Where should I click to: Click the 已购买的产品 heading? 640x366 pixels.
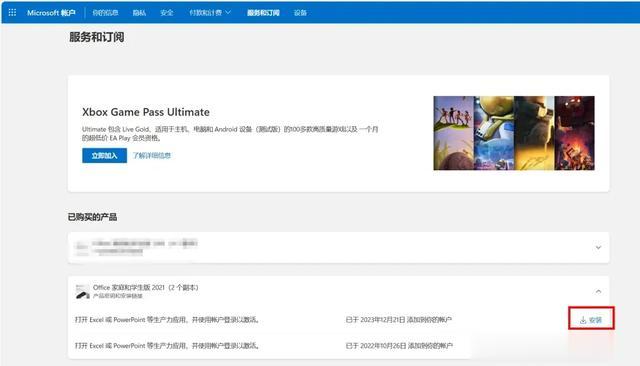[x=93, y=217]
